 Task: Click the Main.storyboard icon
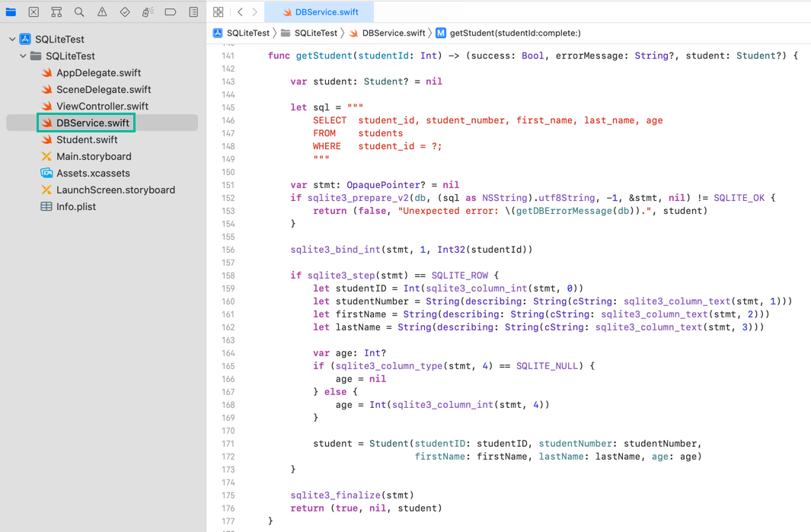click(x=46, y=156)
